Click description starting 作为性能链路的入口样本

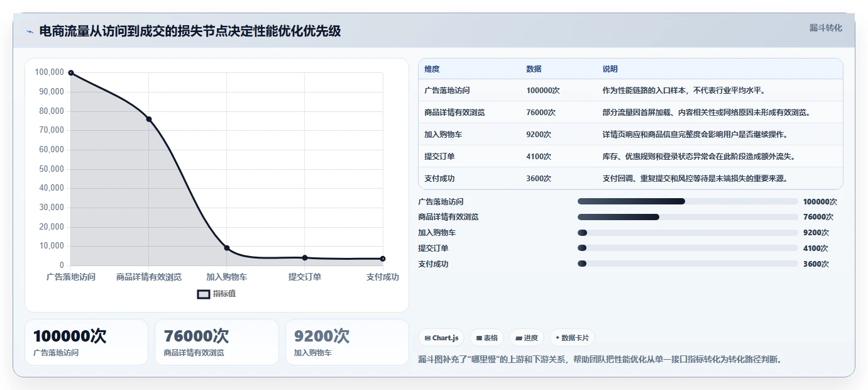[684, 91]
